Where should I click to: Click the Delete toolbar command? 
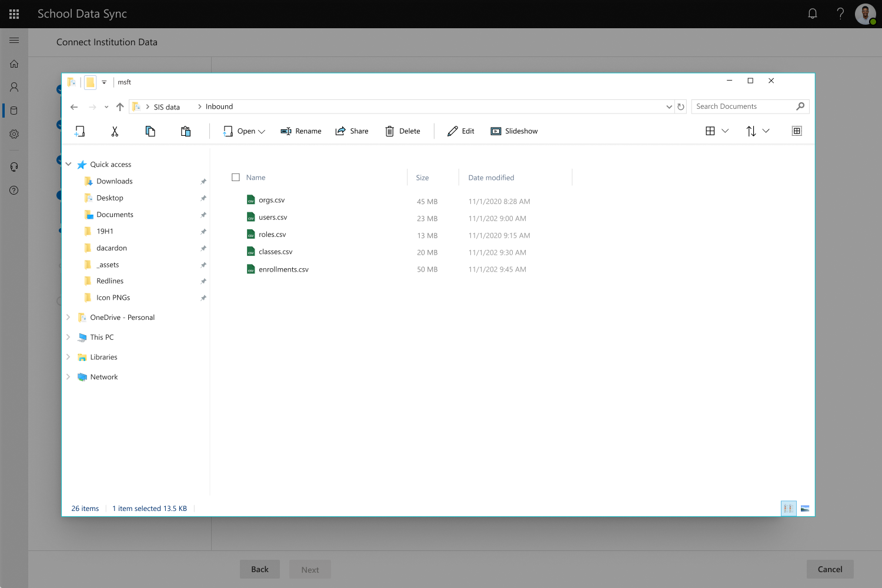(x=403, y=131)
